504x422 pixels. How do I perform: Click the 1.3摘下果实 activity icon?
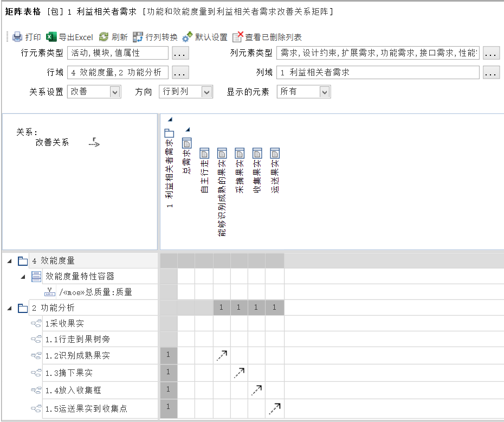click(36, 373)
